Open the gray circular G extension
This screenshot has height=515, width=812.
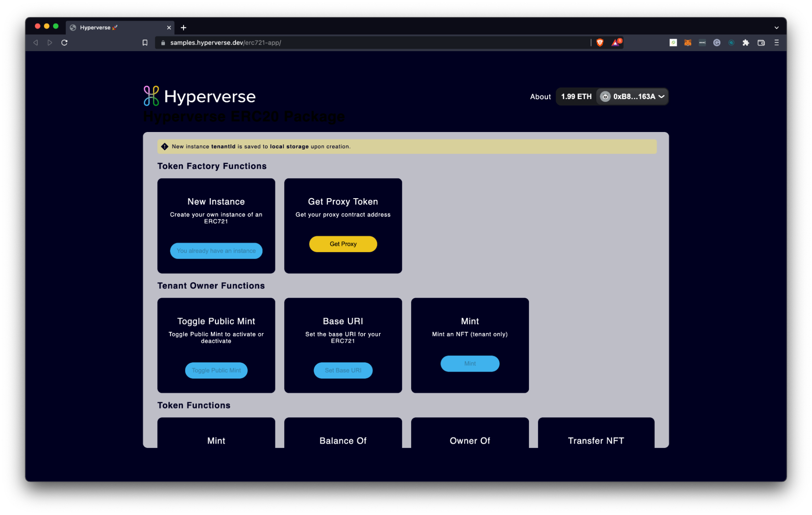click(x=717, y=43)
